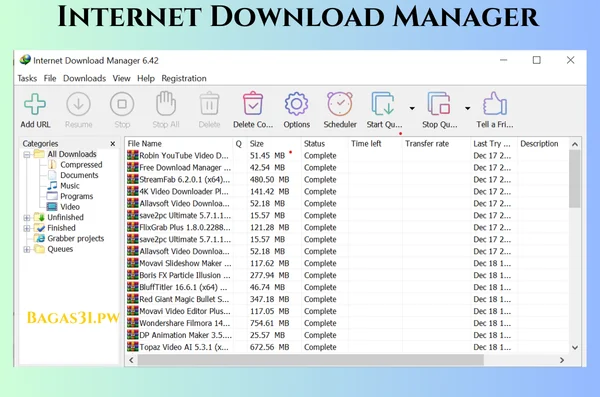Expand the Finished tree node
This screenshot has width=600, height=397.
tap(27, 229)
